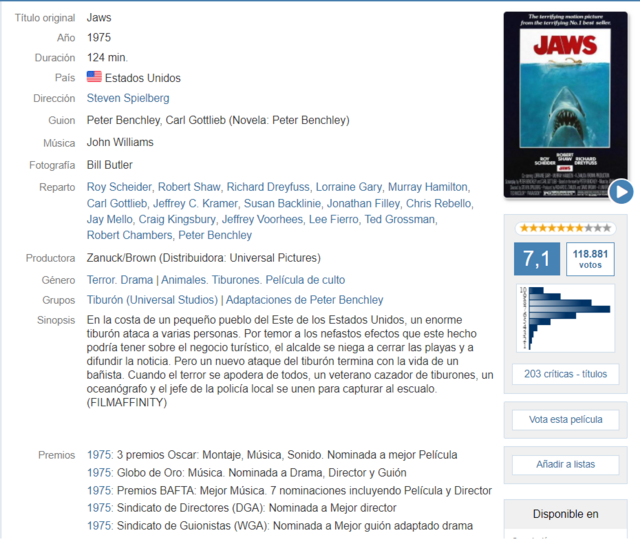Viewport: 640px width, 544px height.
Task: Open Robert Chambers cast link
Action: click(x=129, y=235)
